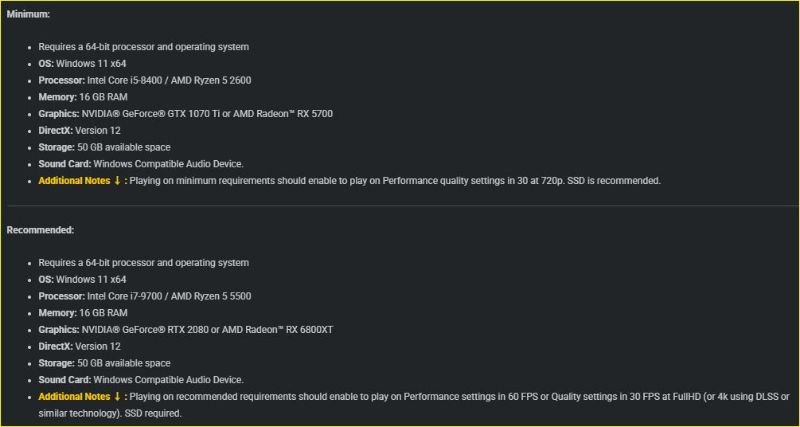Click the Storage line under Recommended
The image size is (800, 427).
pos(104,363)
